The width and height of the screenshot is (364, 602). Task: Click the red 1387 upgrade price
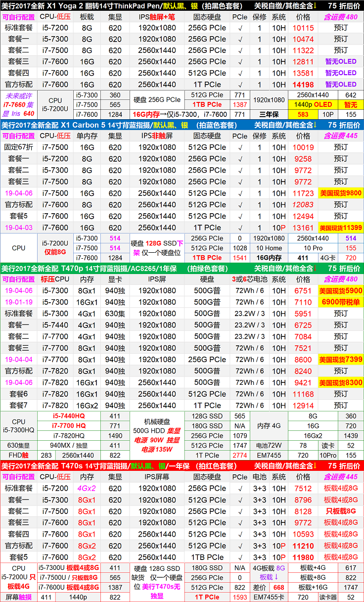tap(240, 105)
